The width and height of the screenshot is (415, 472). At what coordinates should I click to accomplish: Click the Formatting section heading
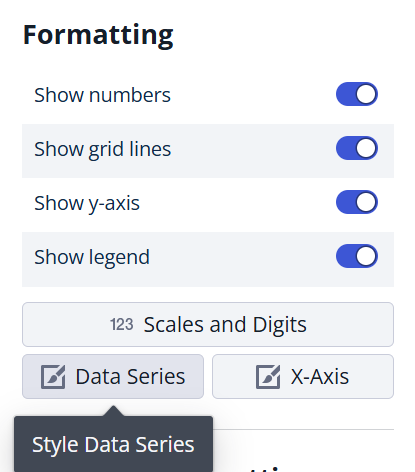[98, 35]
